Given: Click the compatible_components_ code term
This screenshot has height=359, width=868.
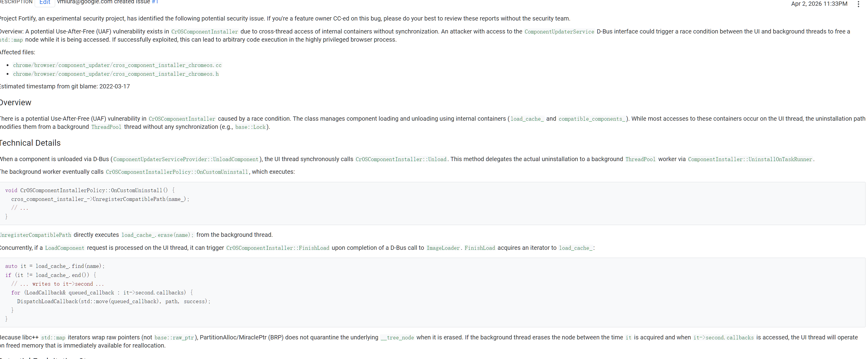Looking at the screenshot, I should click(x=592, y=119).
